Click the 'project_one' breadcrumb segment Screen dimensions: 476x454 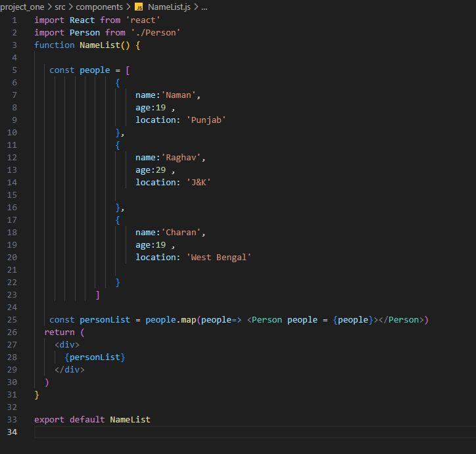(22, 7)
